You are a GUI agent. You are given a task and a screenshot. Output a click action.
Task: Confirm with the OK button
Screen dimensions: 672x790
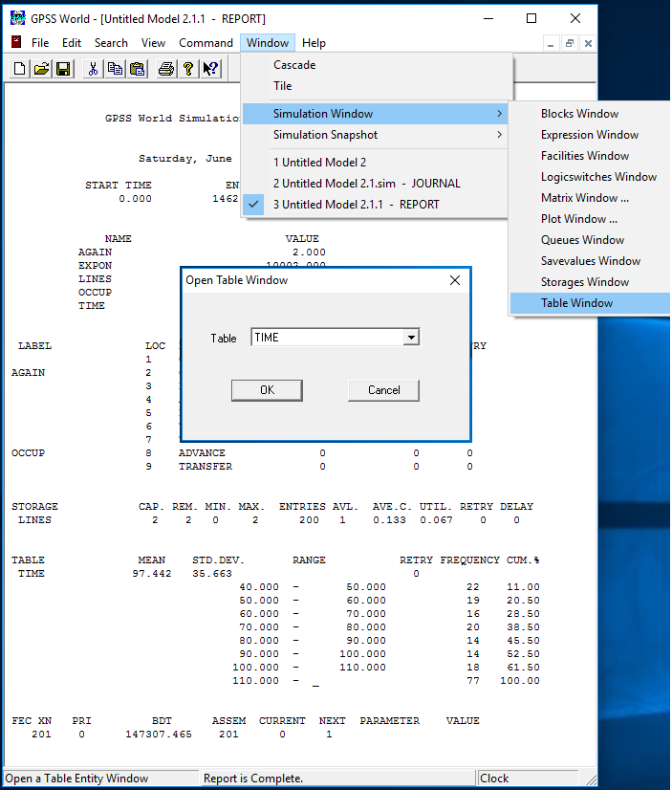point(267,390)
